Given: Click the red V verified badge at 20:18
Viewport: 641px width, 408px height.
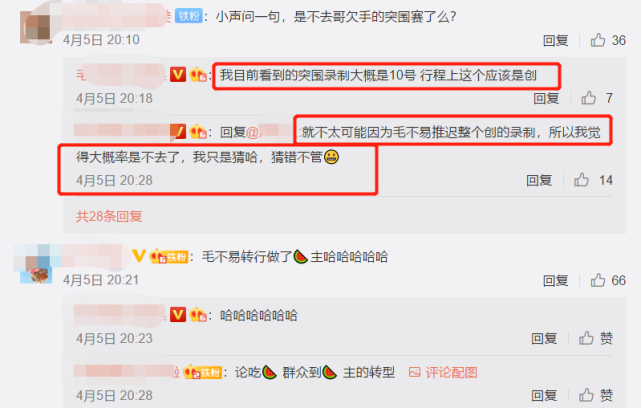Looking at the screenshot, I should (x=178, y=74).
